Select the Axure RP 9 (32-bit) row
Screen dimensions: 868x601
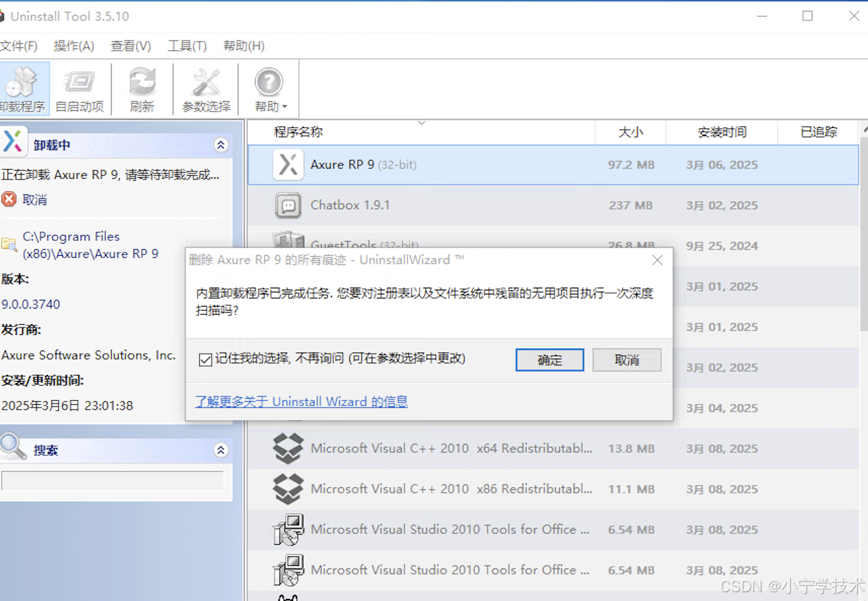click(x=553, y=164)
